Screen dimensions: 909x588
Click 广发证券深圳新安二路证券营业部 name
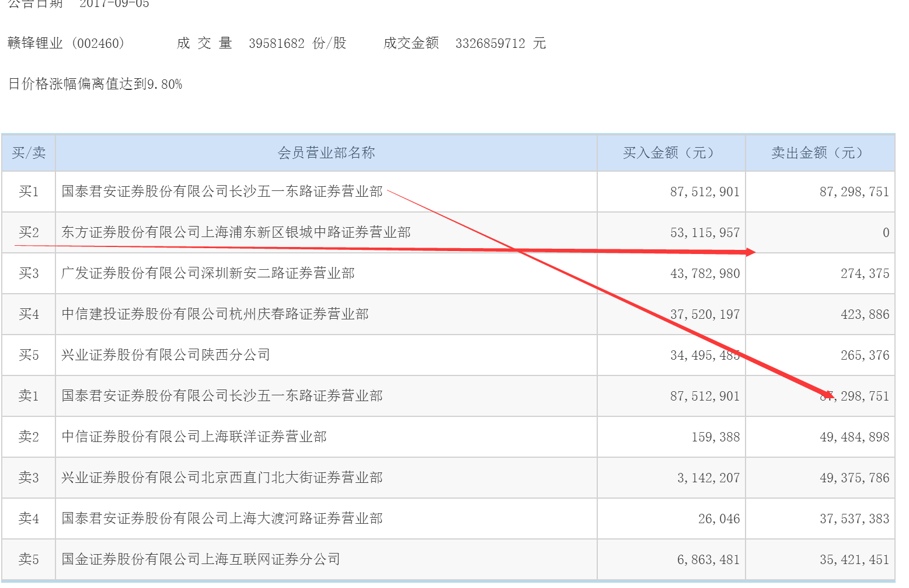[x=208, y=273]
